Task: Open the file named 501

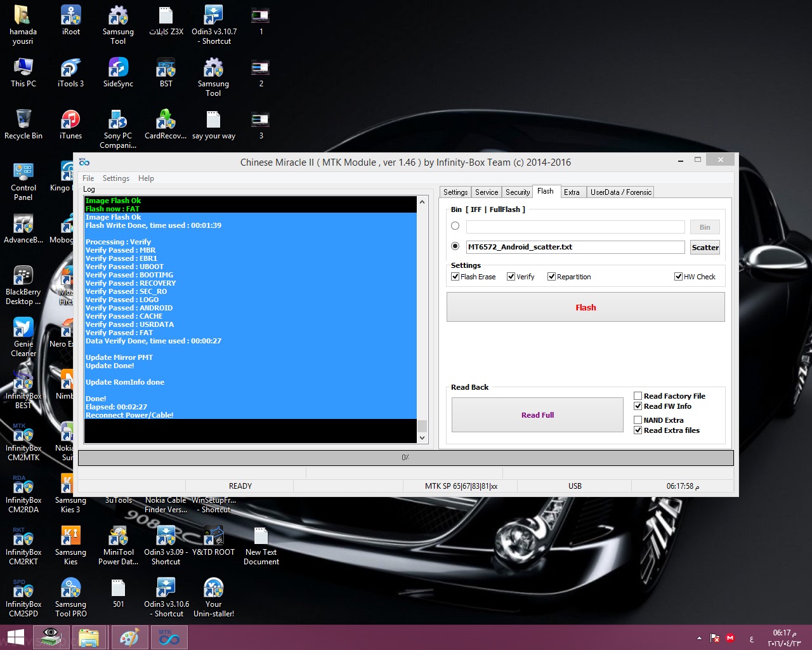Action: pyautogui.click(x=118, y=592)
